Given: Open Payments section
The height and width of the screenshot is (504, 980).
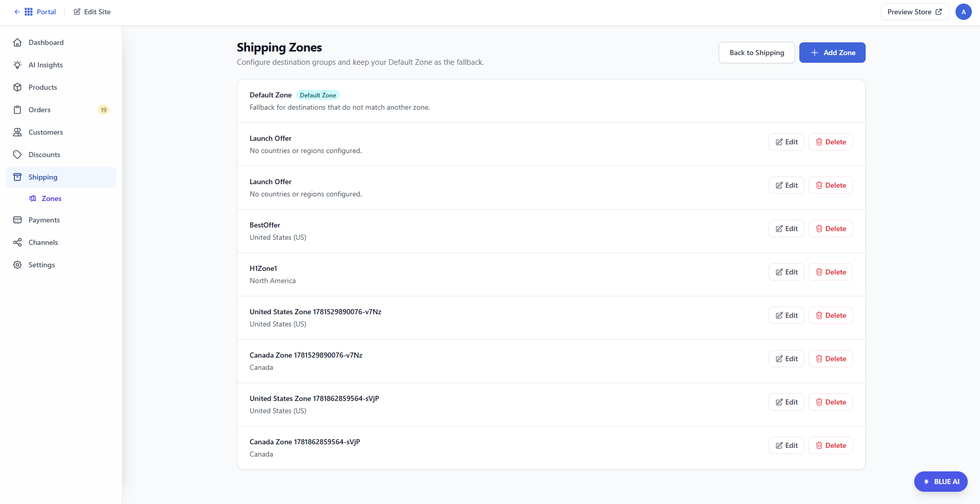Looking at the screenshot, I should pos(61,220).
